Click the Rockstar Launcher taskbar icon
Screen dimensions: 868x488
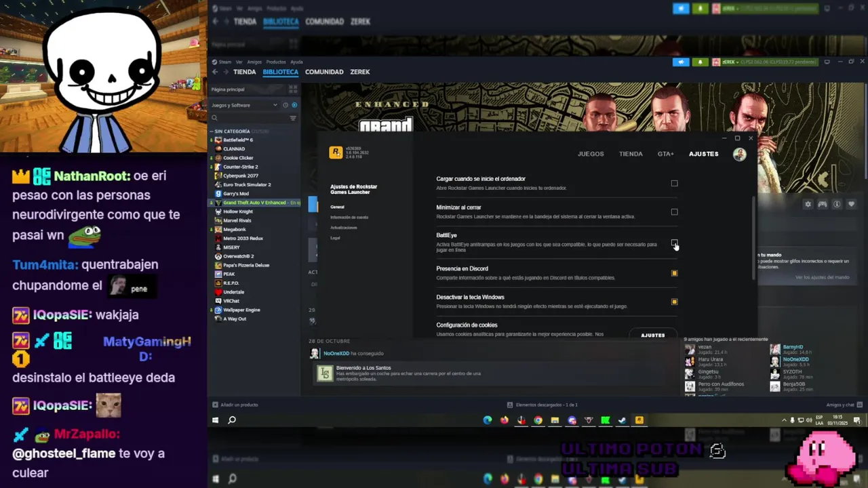pos(639,420)
